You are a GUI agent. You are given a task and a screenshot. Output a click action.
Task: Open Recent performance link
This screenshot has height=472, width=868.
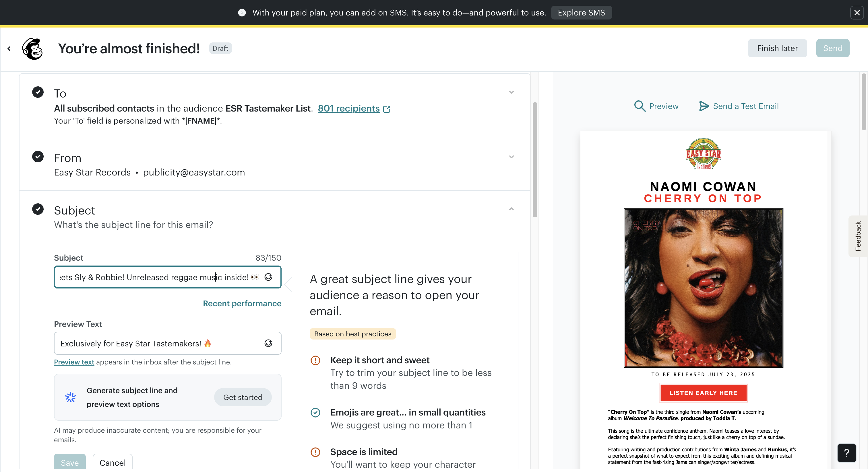(x=242, y=303)
